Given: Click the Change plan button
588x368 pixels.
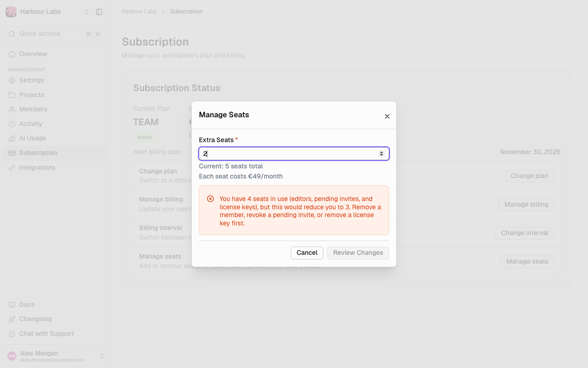Looking at the screenshot, I should coord(529,176).
